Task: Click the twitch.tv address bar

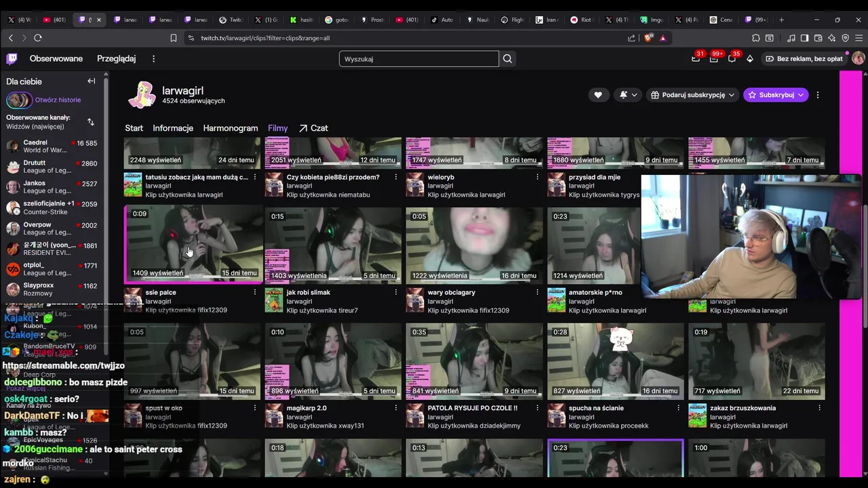Action: [x=407, y=38]
